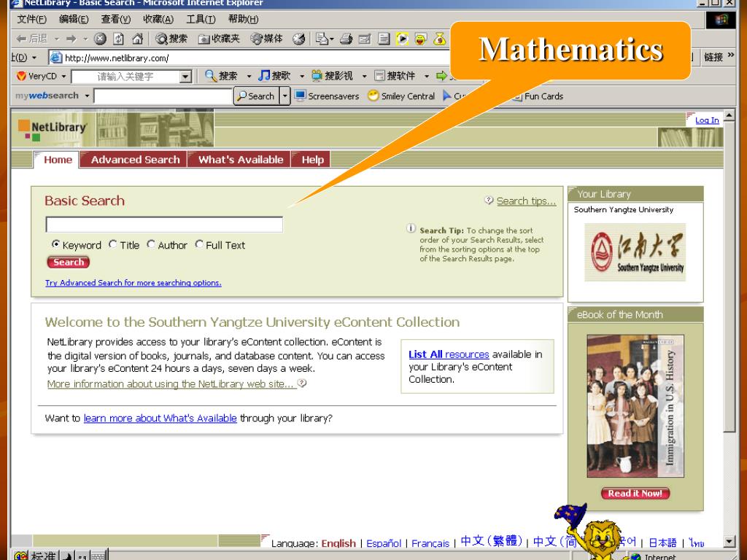Click the Edit page icon after printer
The width and height of the screenshot is (747, 560).
365,39
